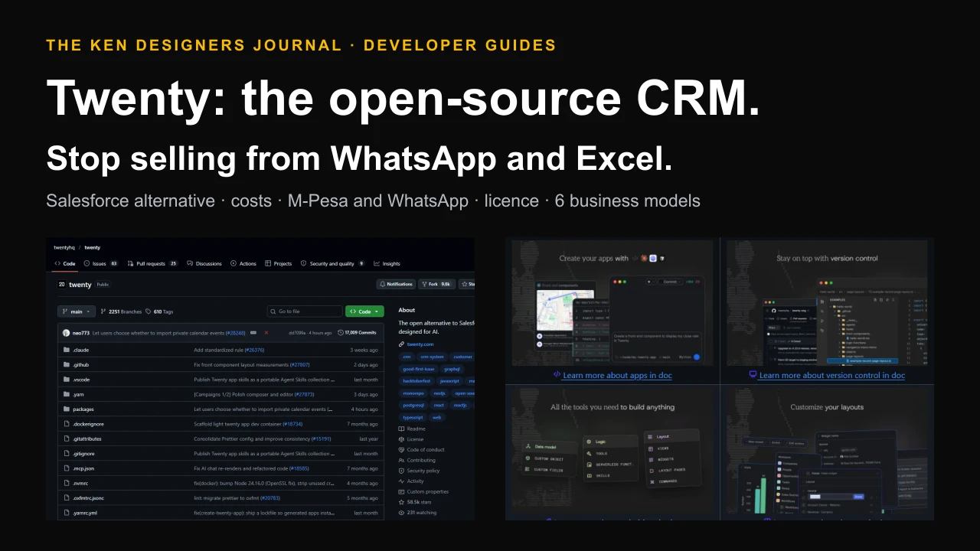
Task: Click the postgresql topic tag
Action: pos(414,406)
